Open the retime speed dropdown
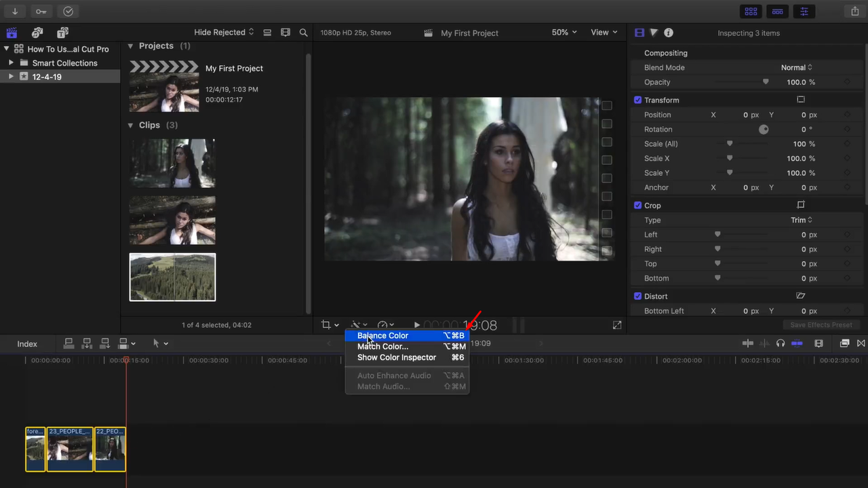Screen dimensions: 868x488 (387, 325)
